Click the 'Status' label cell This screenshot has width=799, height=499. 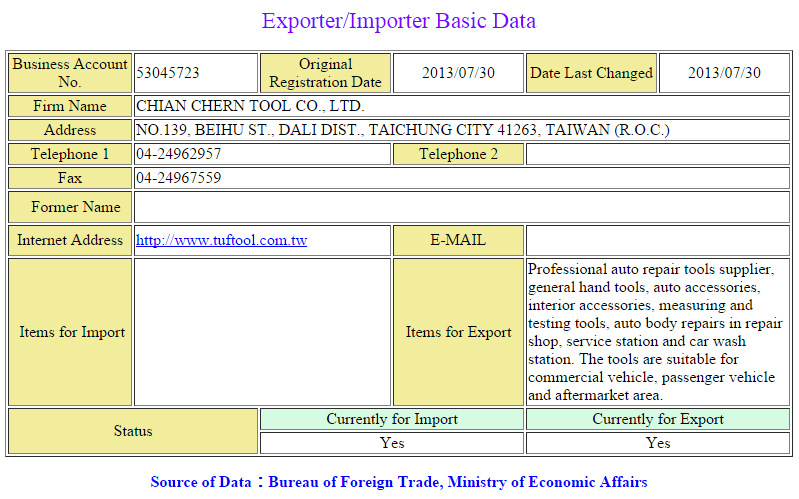pos(132,431)
